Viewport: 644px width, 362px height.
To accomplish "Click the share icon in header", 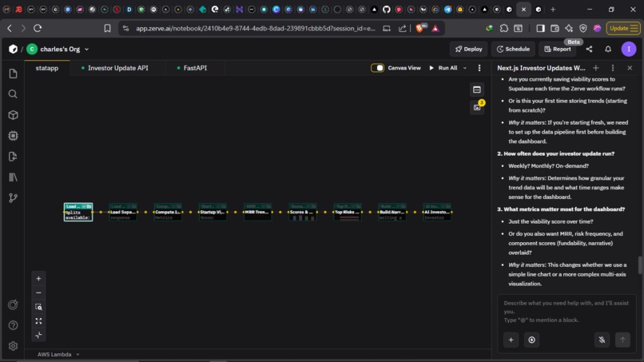I will [x=589, y=49].
